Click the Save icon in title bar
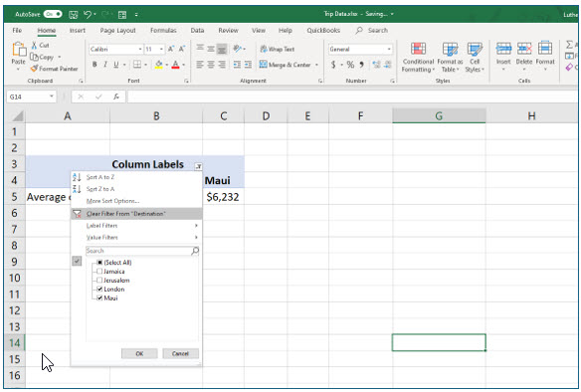This screenshot has height=392, width=581. (74, 15)
